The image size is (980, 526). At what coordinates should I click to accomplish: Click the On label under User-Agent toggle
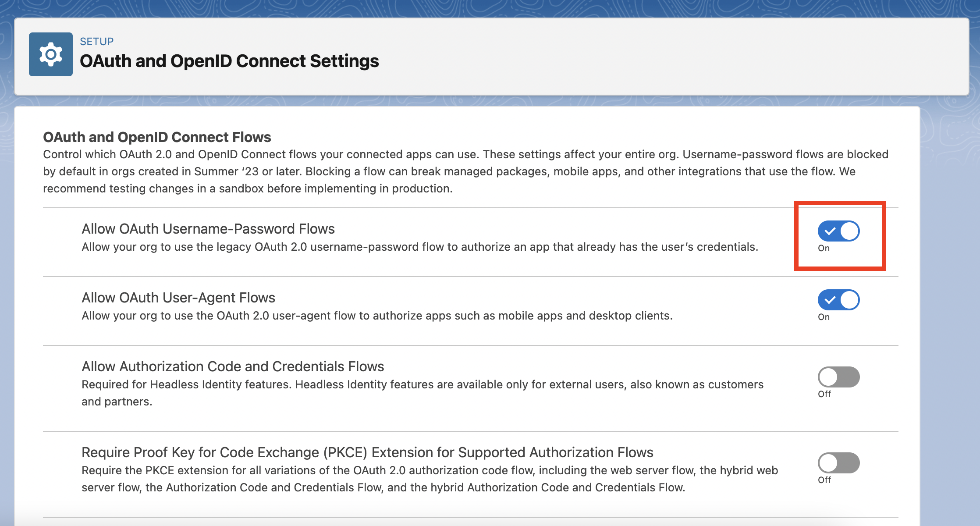(x=824, y=317)
